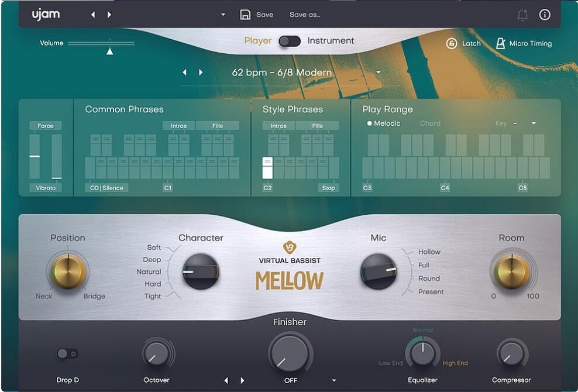Screen dimensions: 578x392
Task: Click the C4 key label in Play Range
Action: [445, 188]
